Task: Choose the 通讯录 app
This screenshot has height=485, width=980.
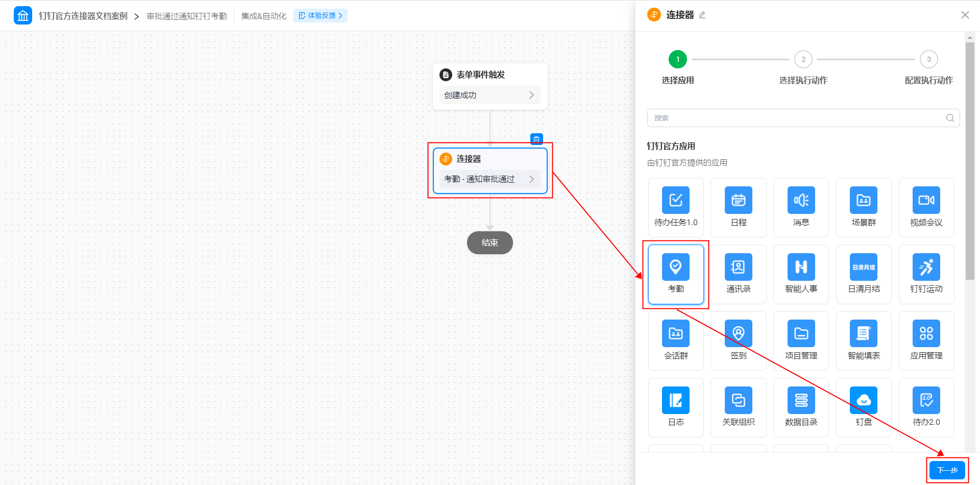Action: (x=738, y=274)
